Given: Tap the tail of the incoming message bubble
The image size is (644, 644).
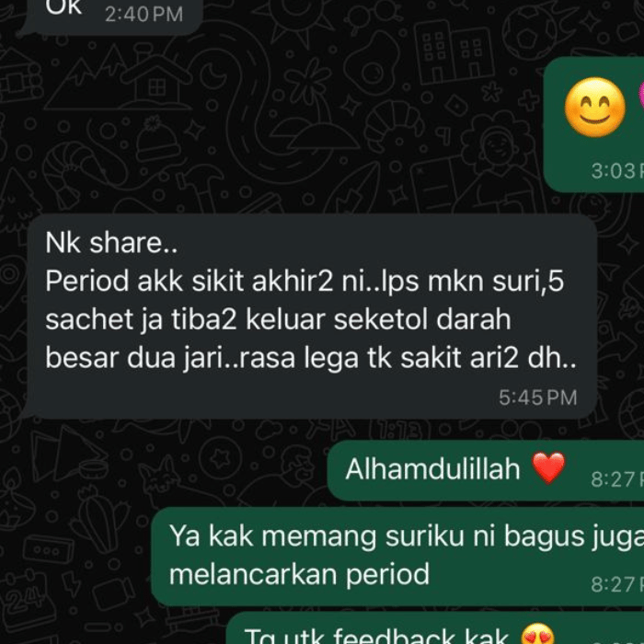Looking at the screenshot, I should pos(28,411).
